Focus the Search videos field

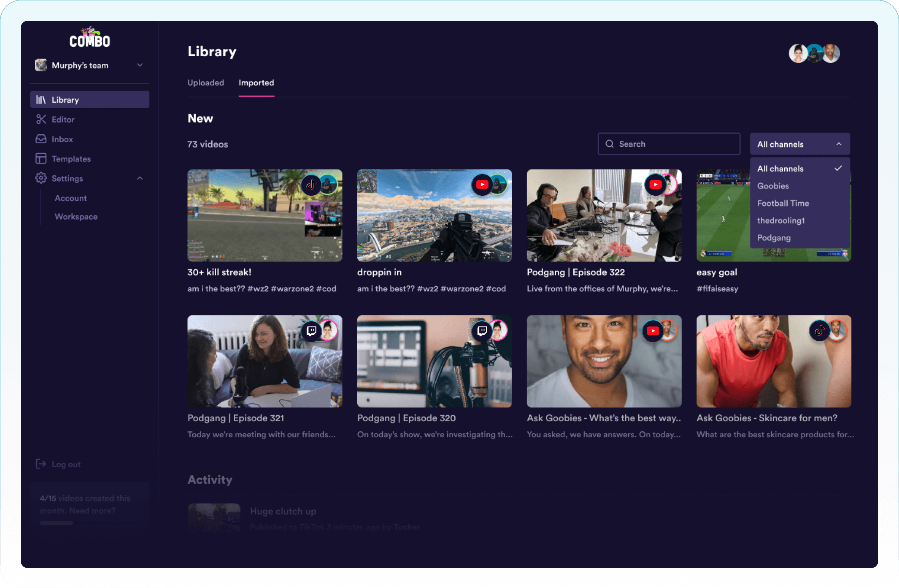click(x=669, y=144)
